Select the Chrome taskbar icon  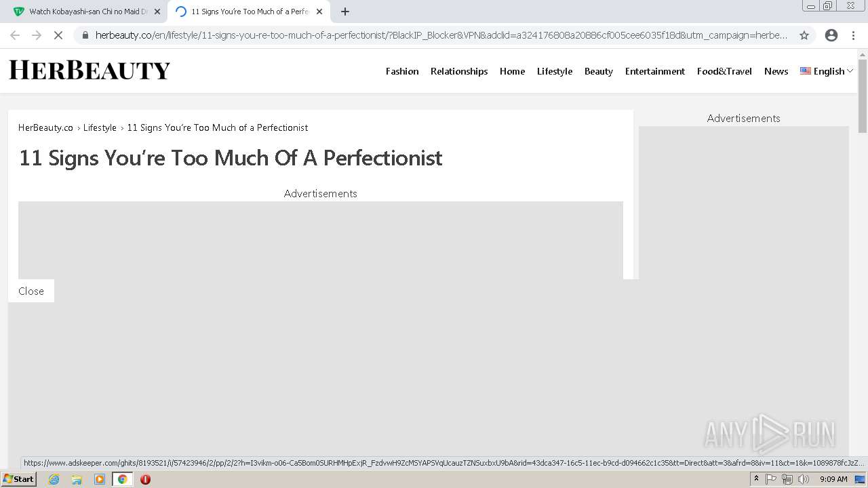[122, 479]
